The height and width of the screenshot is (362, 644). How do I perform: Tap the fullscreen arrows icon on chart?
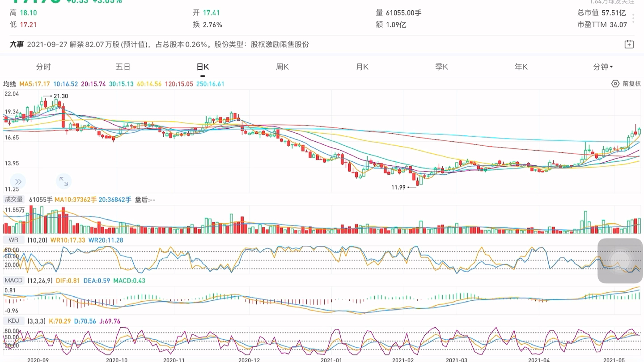(x=64, y=181)
